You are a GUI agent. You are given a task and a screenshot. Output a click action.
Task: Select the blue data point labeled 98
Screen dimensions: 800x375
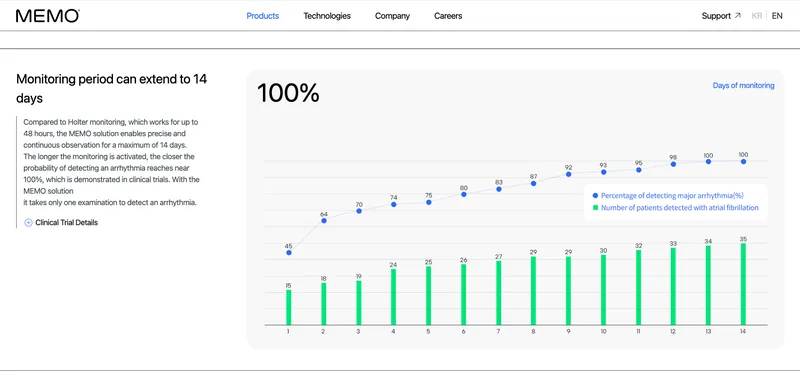pos(673,164)
